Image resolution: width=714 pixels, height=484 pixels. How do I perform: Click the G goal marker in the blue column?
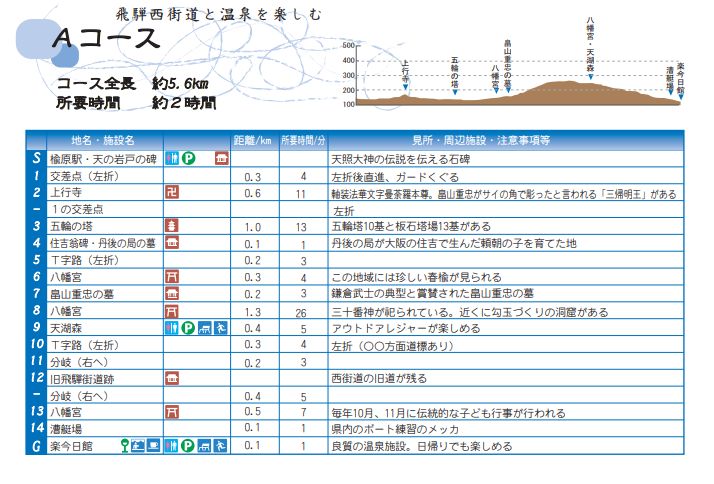(36, 446)
